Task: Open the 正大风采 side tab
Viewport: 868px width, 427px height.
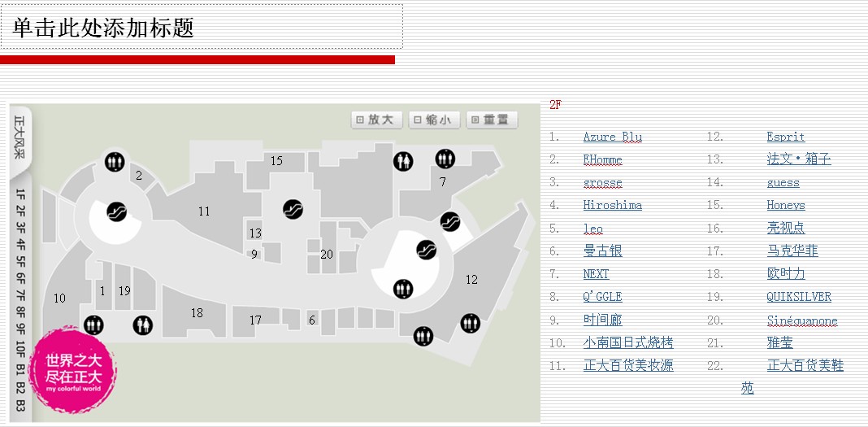Action: 20,137
